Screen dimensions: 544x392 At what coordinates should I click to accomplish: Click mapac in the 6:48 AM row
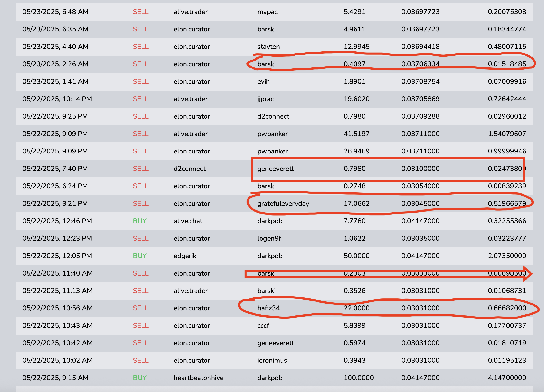[267, 12]
